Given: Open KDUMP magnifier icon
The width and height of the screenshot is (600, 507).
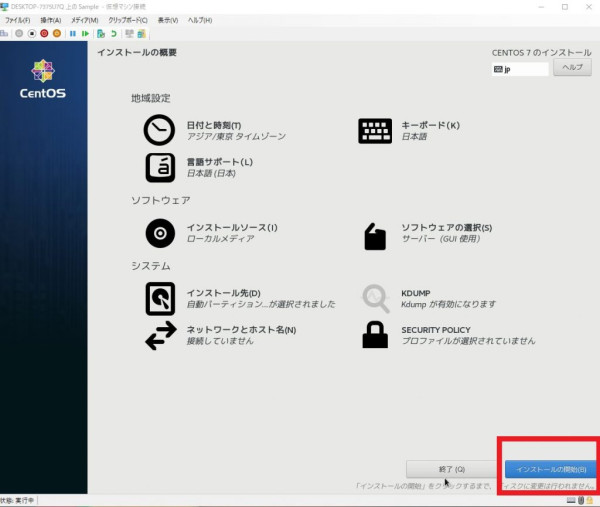Looking at the screenshot, I should [x=375, y=298].
